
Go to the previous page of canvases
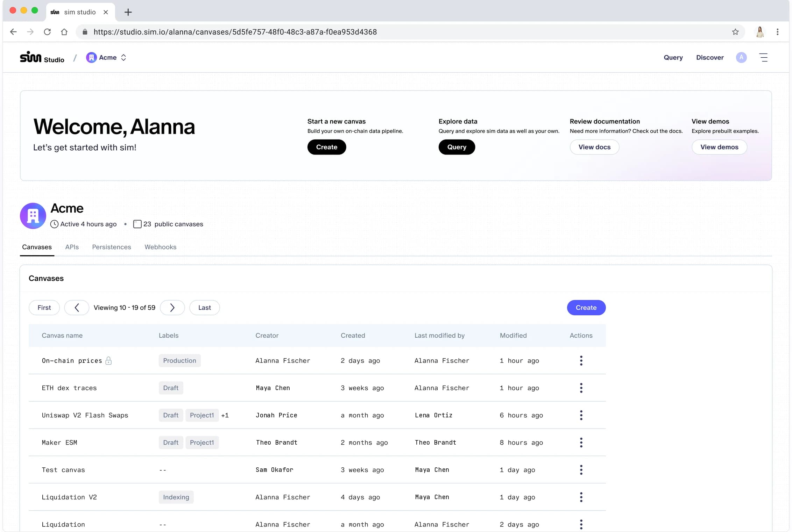(77, 307)
